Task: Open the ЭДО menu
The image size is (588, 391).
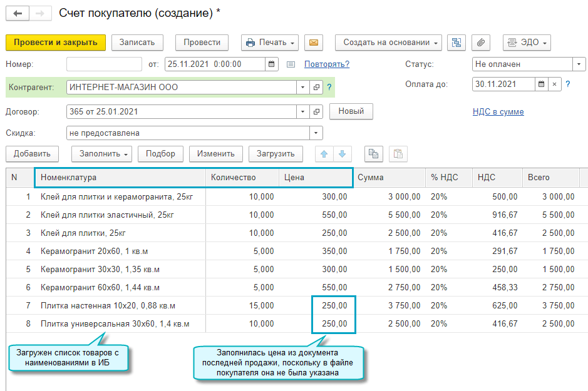Action: (527, 43)
